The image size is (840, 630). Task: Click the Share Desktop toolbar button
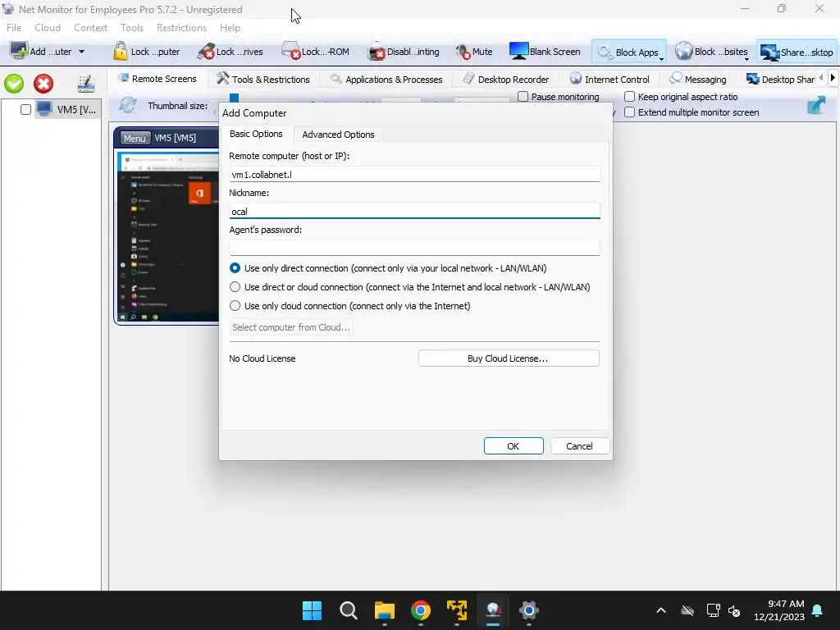pos(797,52)
